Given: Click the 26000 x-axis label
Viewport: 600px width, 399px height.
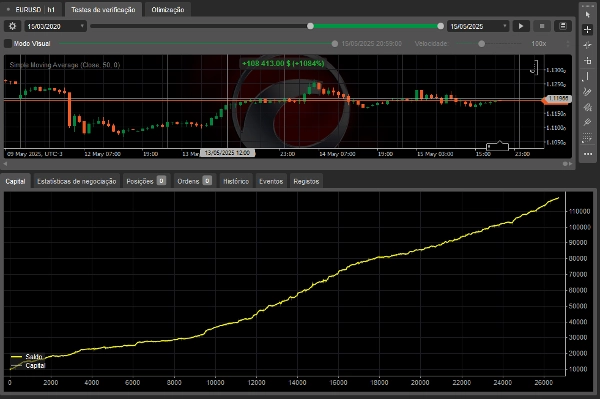Looking at the screenshot, I should point(543,383).
